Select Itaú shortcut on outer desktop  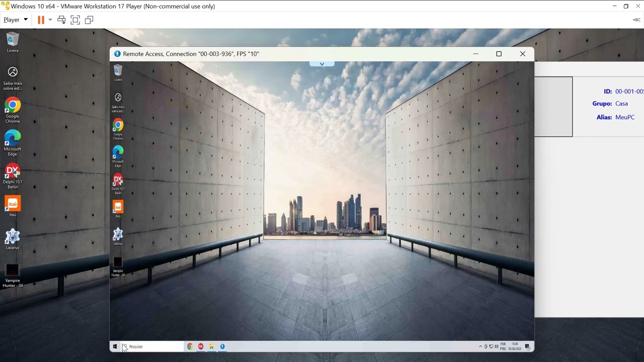(13, 206)
